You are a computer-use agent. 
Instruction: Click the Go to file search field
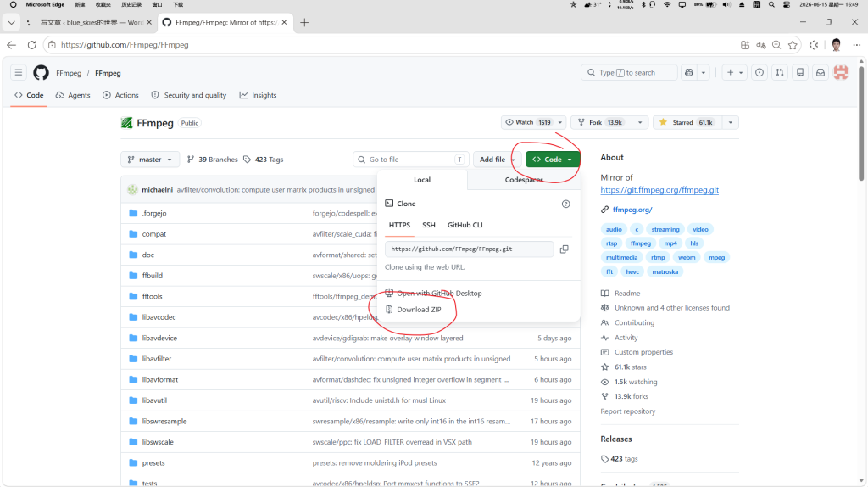pyautogui.click(x=411, y=160)
